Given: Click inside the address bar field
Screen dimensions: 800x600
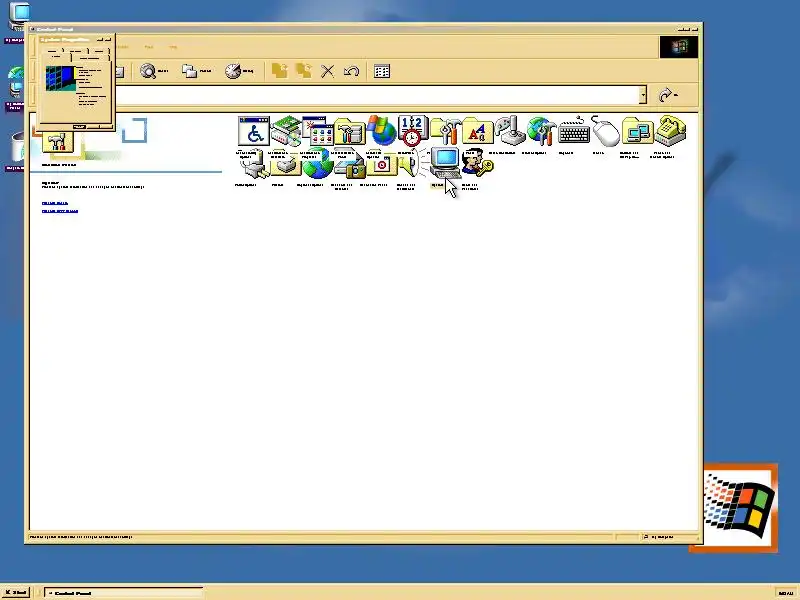Looking at the screenshot, I should [378, 95].
